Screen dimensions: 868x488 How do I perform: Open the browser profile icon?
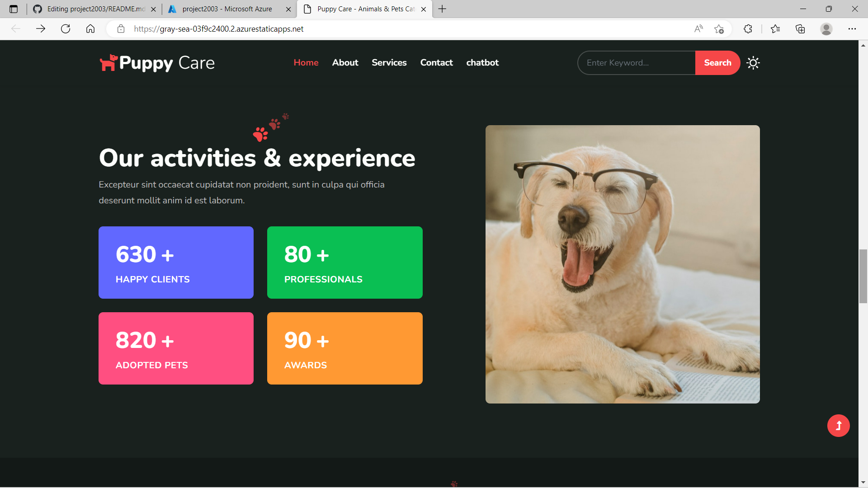827,28
